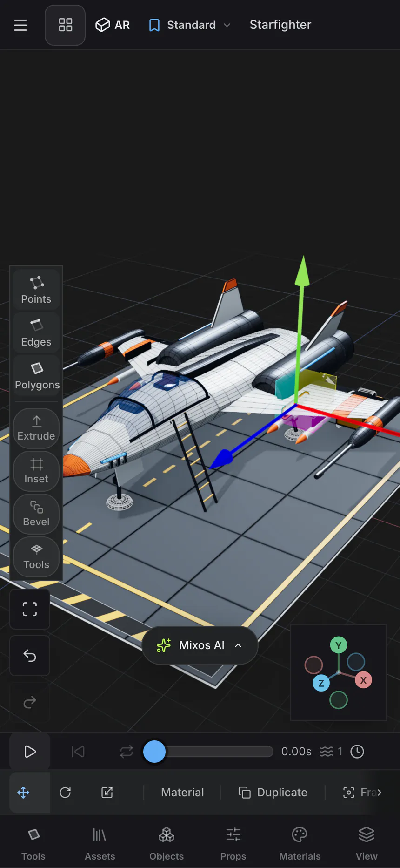Activate the Bevel tool
This screenshot has width=400, height=868.
36,514
